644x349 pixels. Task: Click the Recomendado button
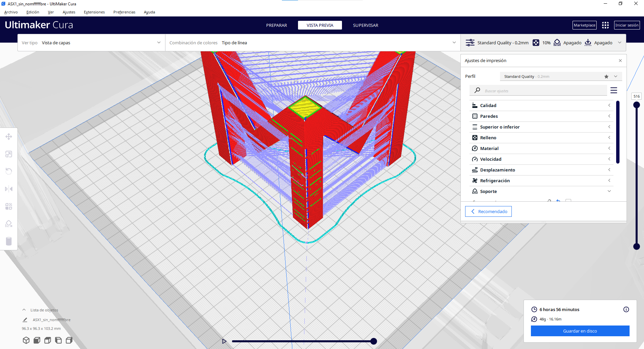[x=488, y=211]
